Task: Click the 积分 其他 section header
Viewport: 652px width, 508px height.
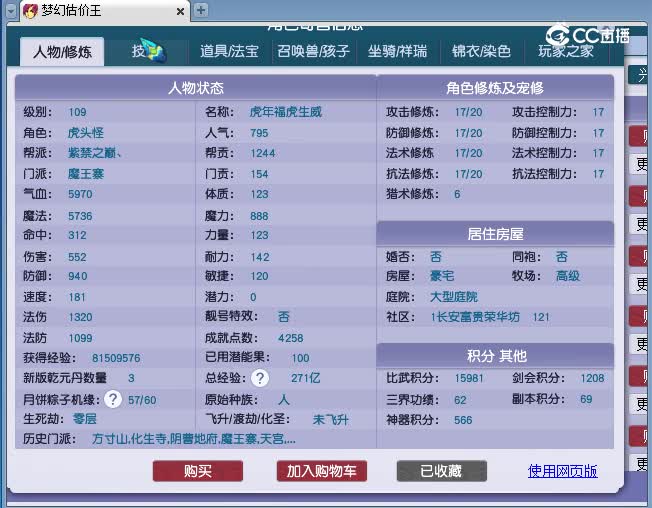Action: 495,356
